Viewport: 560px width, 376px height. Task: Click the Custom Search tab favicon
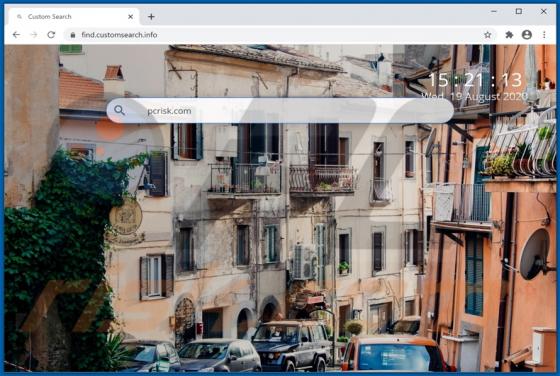pyautogui.click(x=20, y=16)
